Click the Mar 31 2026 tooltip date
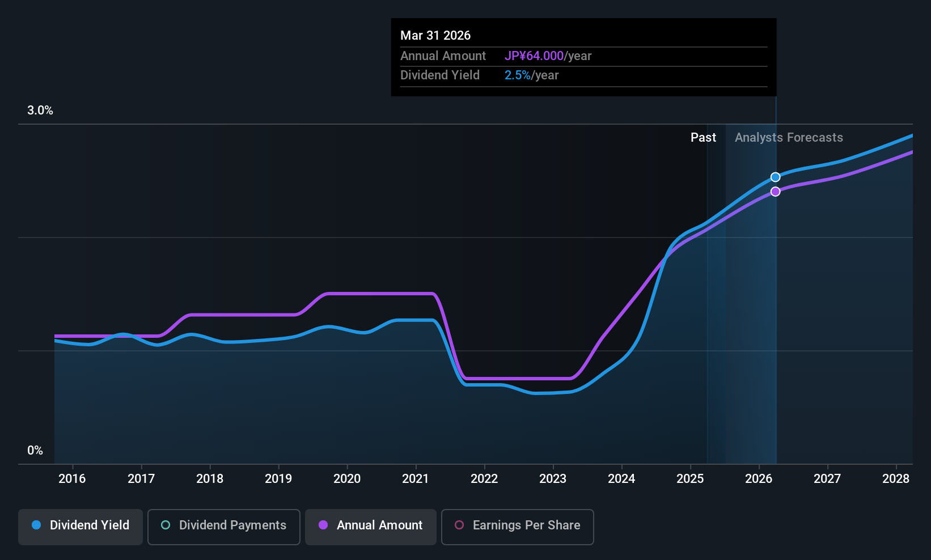Image resolution: width=931 pixels, height=560 pixels. click(435, 36)
